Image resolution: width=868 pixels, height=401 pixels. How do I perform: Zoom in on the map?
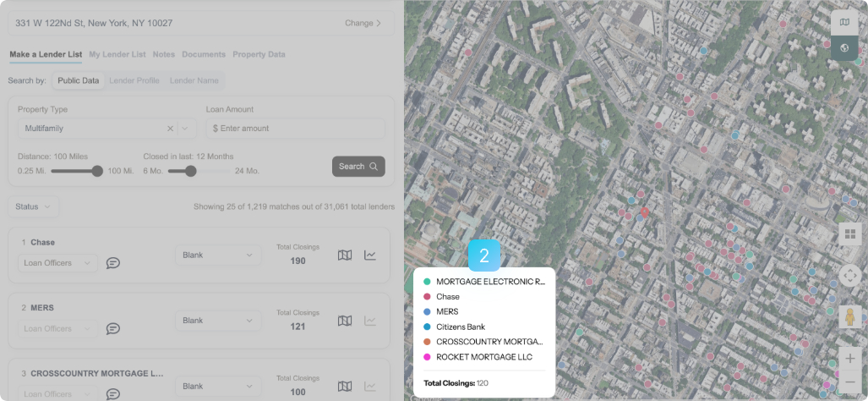click(x=849, y=359)
